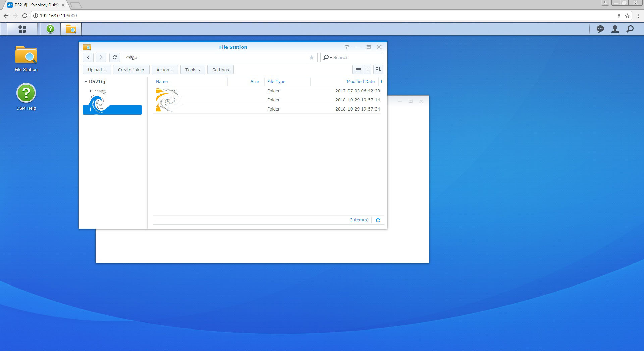Go forward in File Station navigation
Viewport: 644px width, 351px height.
point(101,57)
